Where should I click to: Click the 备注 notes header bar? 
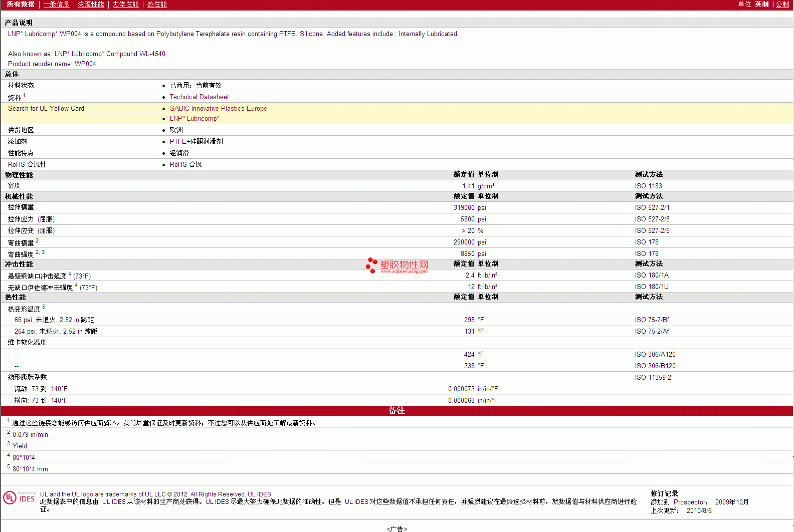click(396, 411)
